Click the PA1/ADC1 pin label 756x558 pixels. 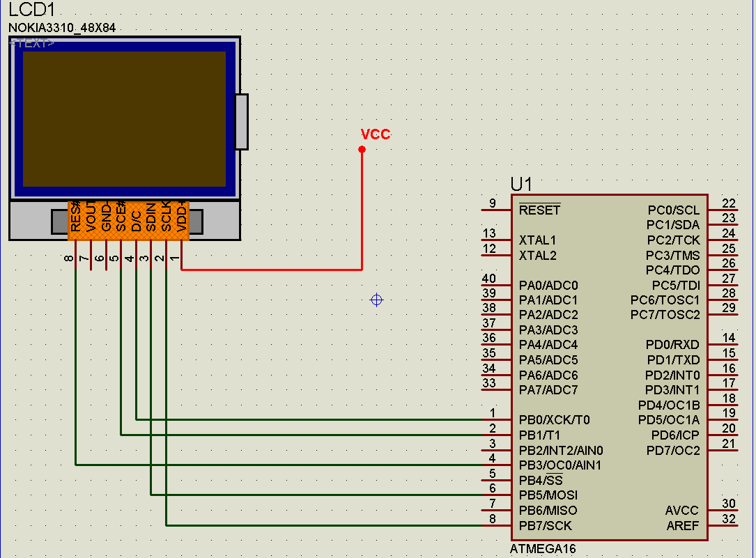(548, 300)
